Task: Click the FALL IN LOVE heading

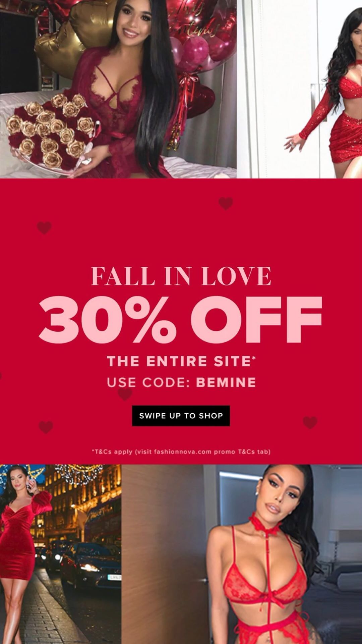Action: pyautogui.click(x=181, y=276)
